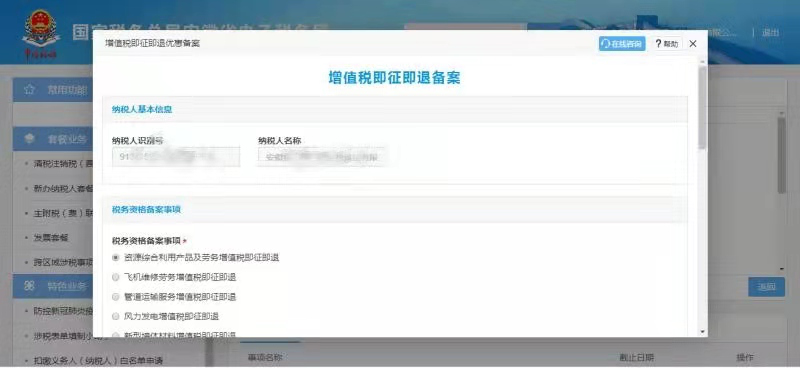Screen dimensions: 800x368
Task: Click the 在线咨询 online consultation button
Action: click(x=622, y=44)
